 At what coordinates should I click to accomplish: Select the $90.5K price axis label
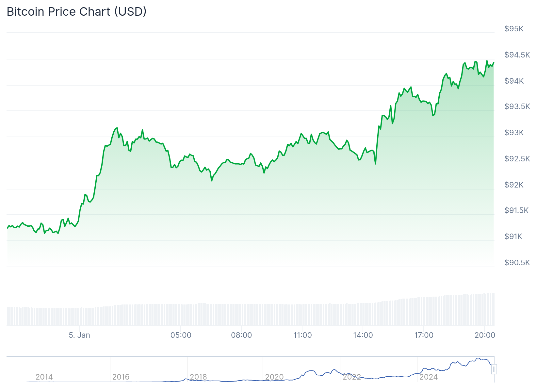[517, 263]
